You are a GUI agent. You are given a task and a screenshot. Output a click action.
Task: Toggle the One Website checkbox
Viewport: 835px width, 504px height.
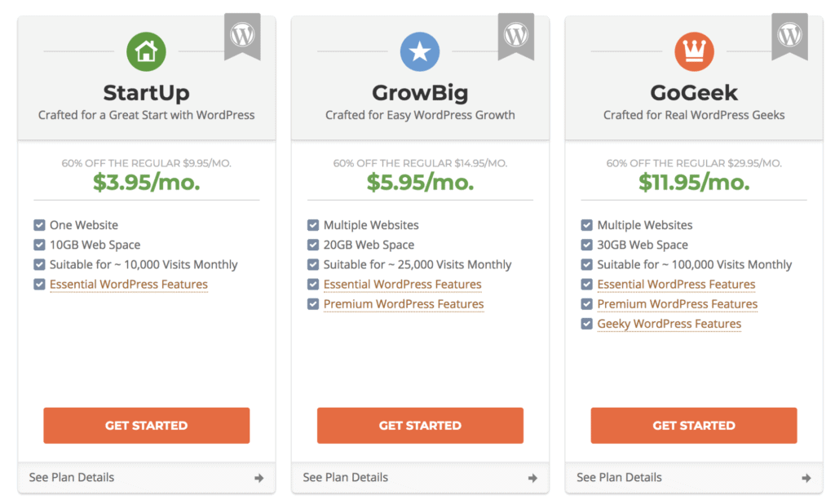(39, 225)
